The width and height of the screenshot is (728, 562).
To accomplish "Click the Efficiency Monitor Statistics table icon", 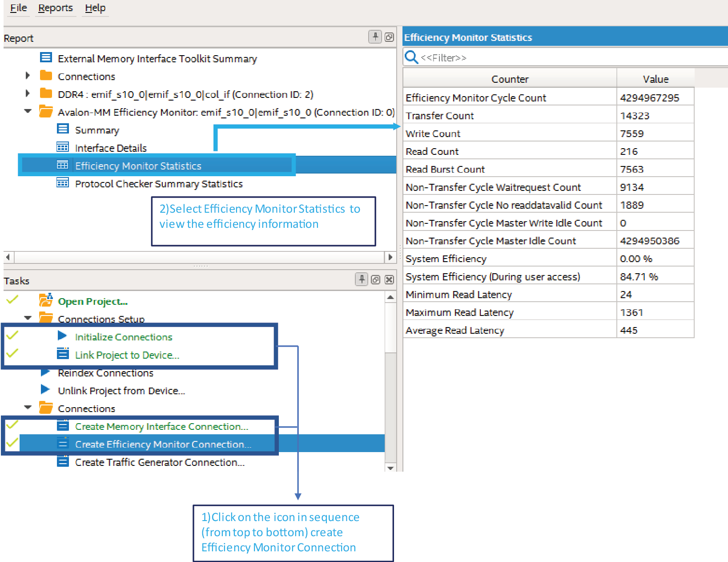I will (x=63, y=165).
